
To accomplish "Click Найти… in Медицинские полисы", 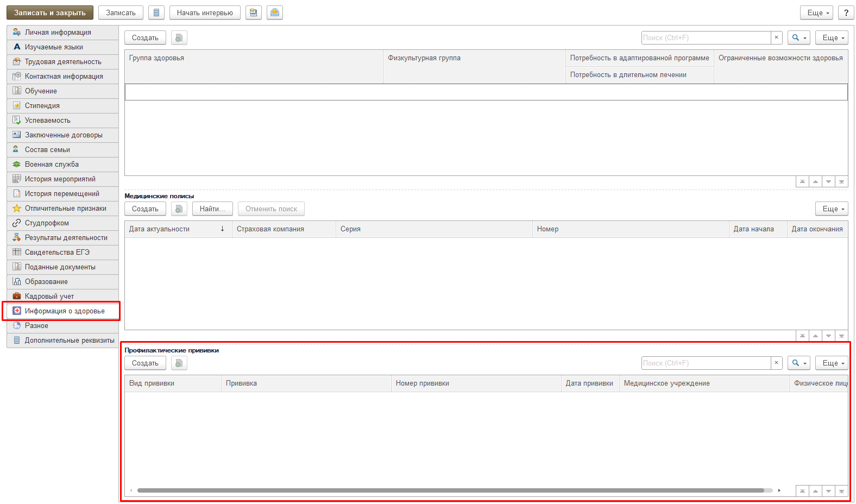I will click(x=212, y=209).
